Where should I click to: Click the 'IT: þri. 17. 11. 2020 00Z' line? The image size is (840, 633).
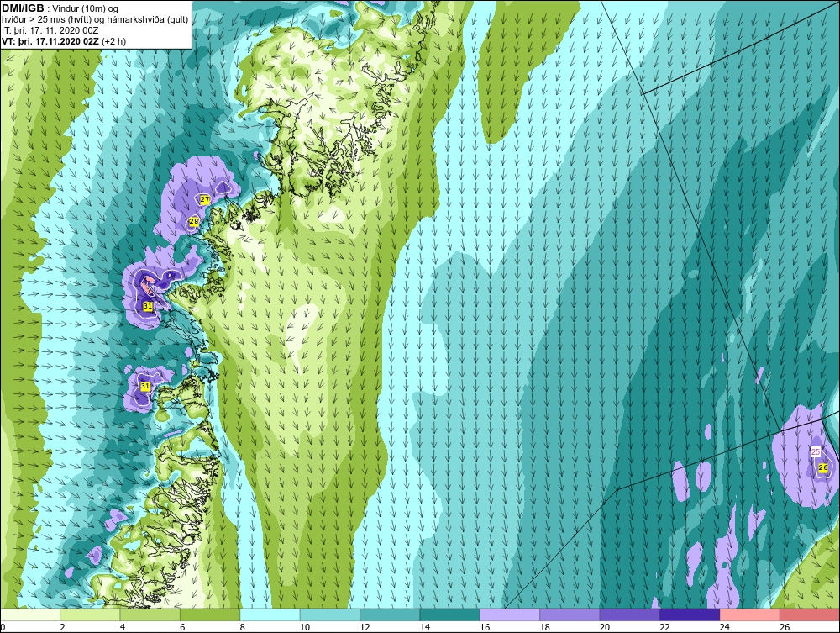coord(50,30)
